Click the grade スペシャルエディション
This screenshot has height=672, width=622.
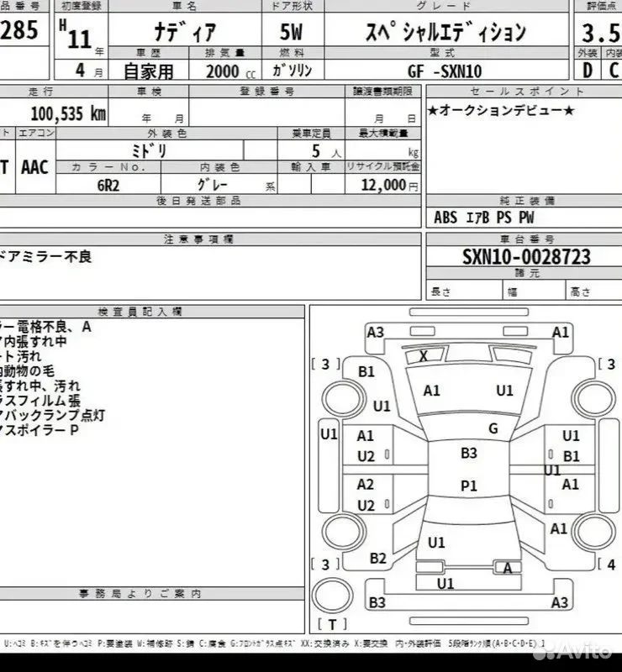click(445, 32)
